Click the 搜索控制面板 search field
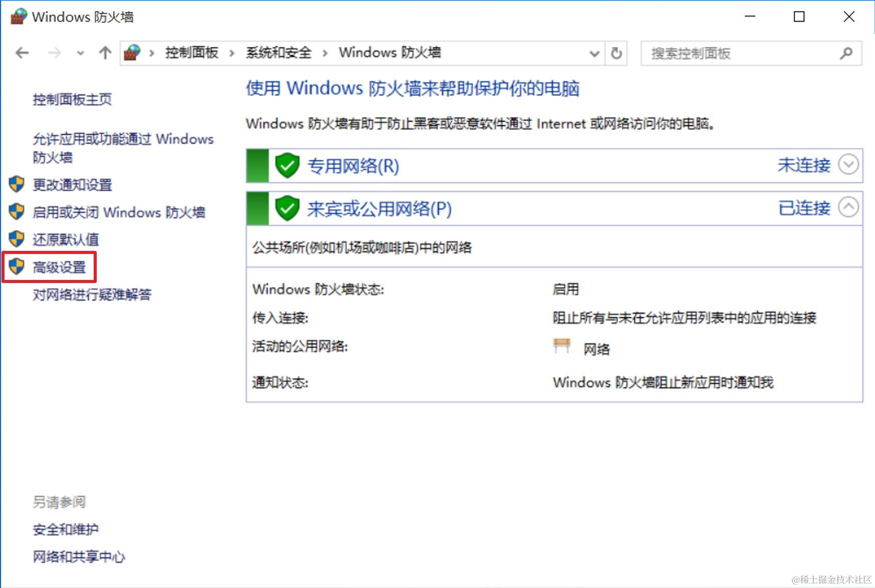This screenshot has width=875, height=588. [x=751, y=53]
